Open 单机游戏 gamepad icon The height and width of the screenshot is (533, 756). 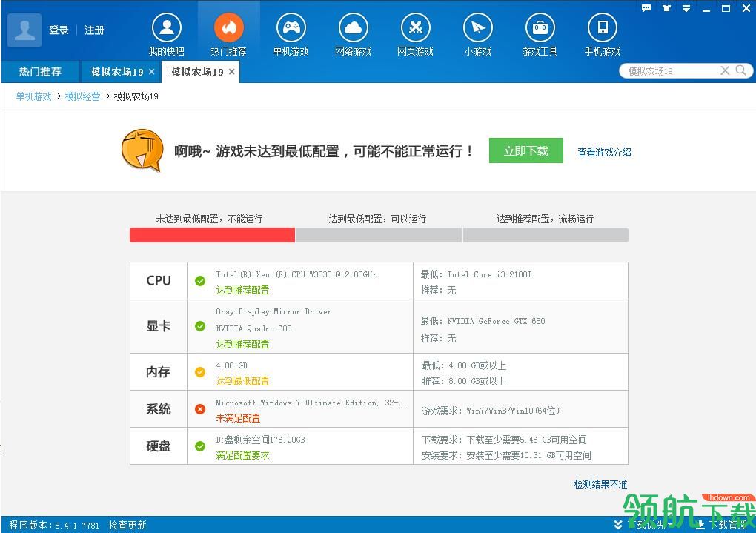click(291, 28)
